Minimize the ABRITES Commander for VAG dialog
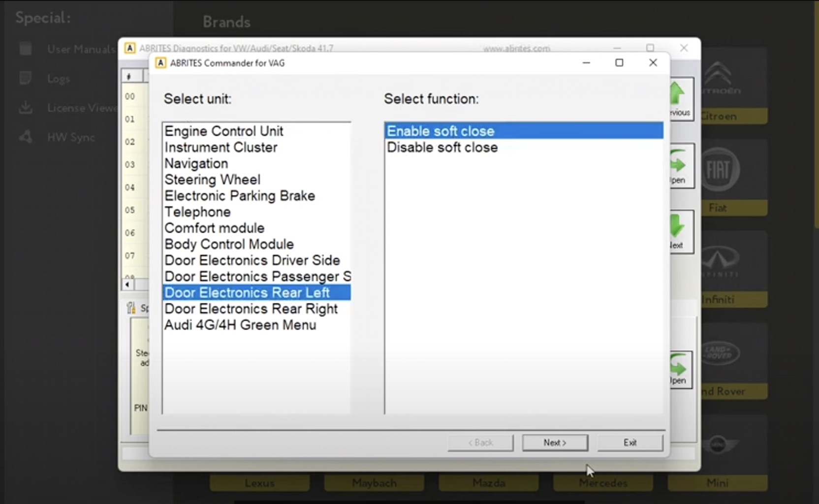Screen dimensions: 819x504 click(x=586, y=63)
